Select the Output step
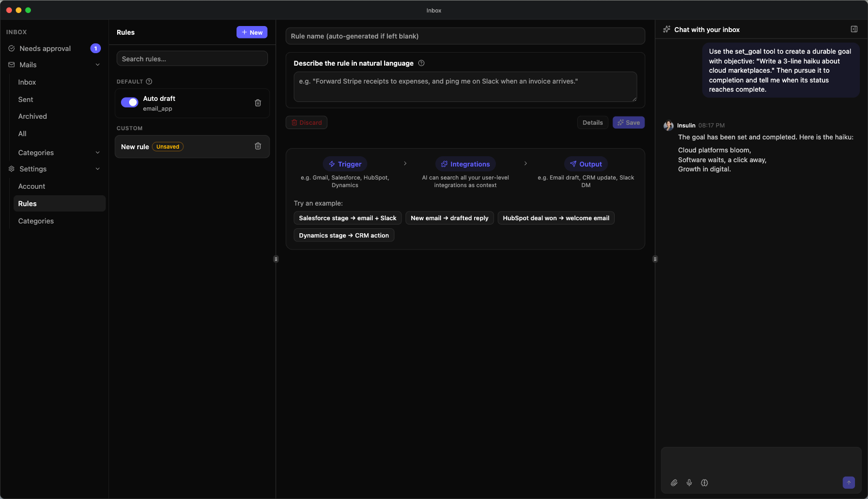The width and height of the screenshot is (868, 499). point(586,164)
